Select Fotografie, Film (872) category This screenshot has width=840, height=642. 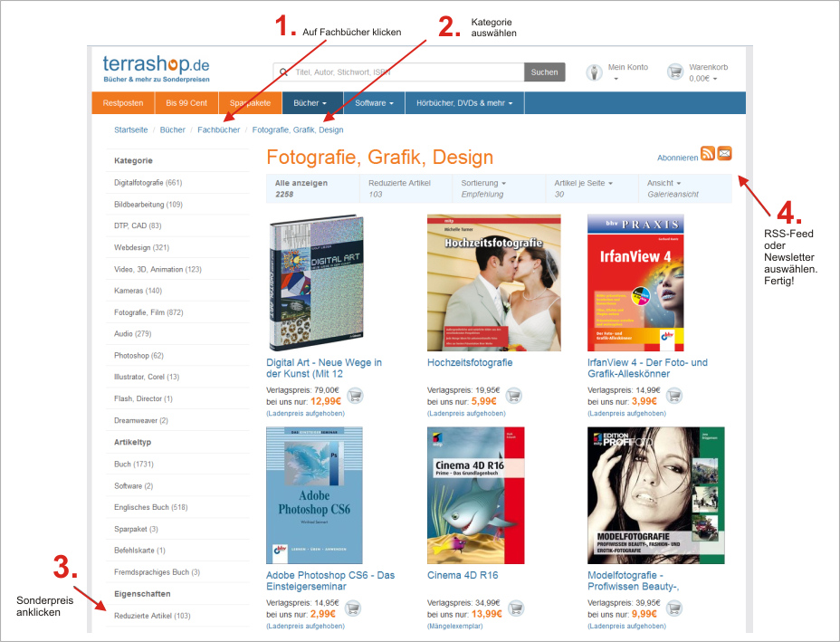pyautogui.click(x=148, y=312)
